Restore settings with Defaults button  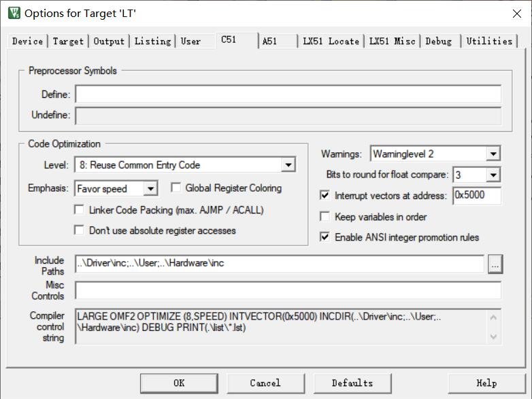pyautogui.click(x=352, y=383)
